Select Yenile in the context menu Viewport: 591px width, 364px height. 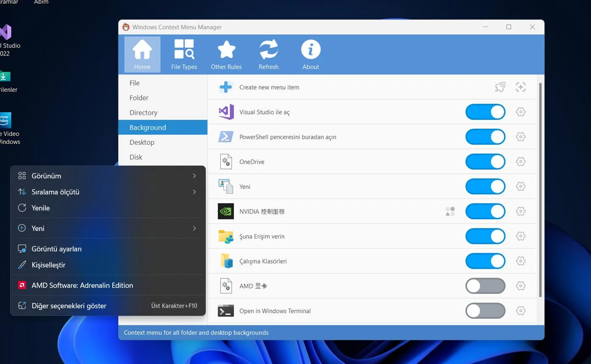click(108, 208)
